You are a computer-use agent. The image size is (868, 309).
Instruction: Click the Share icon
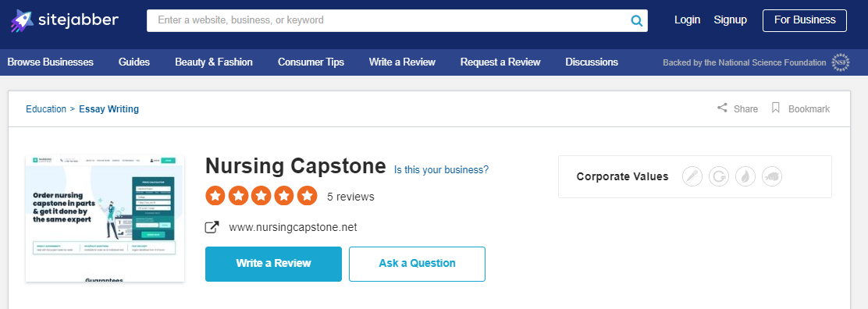[722, 108]
